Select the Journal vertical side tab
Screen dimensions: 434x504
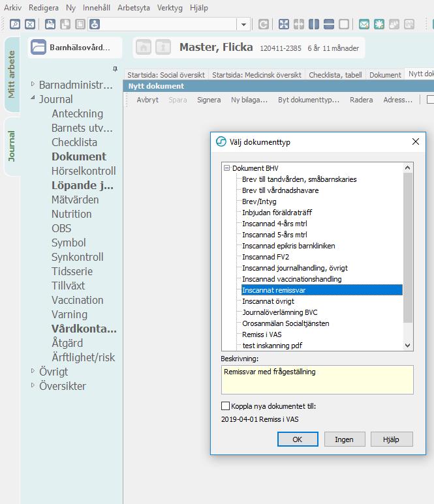(12, 146)
